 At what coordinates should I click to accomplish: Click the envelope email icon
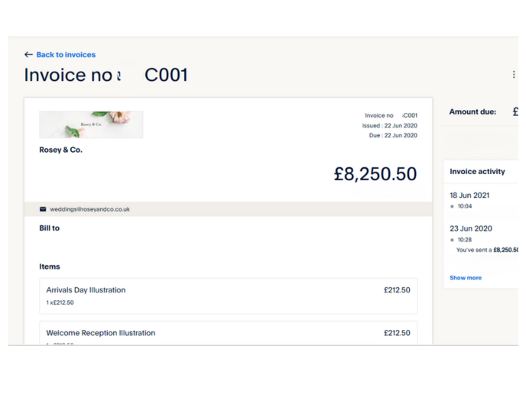[43, 209]
